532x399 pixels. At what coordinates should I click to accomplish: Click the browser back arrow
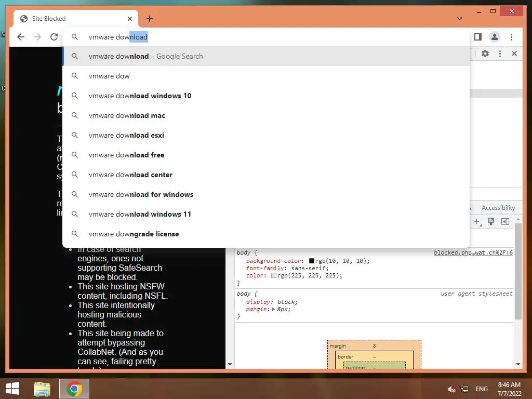(21, 37)
